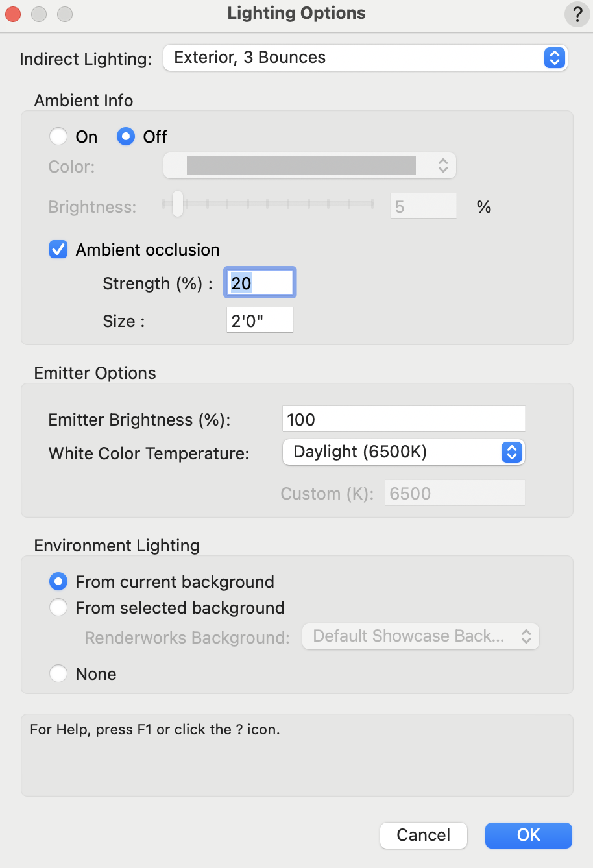
Task: Click the Emitter Brightness (%) field
Action: 403,419
